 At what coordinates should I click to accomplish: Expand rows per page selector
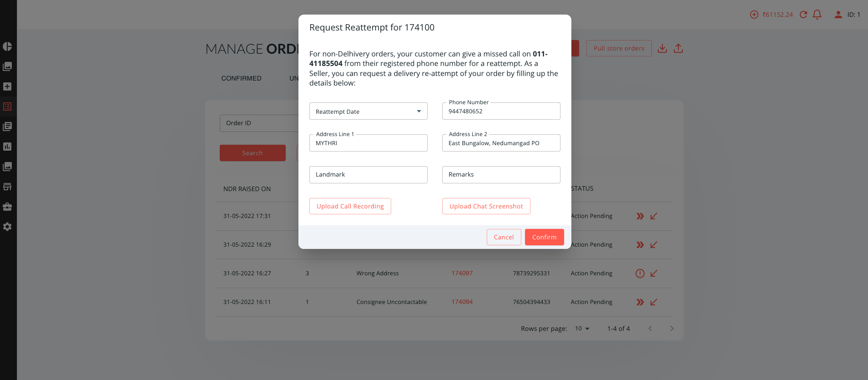click(582, 329)
